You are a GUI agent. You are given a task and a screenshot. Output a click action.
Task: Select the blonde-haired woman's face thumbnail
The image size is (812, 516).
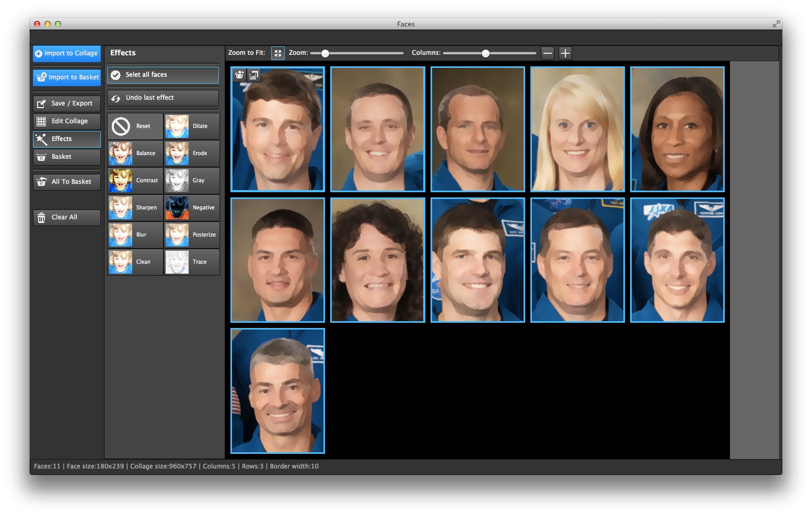coord(577,129)
